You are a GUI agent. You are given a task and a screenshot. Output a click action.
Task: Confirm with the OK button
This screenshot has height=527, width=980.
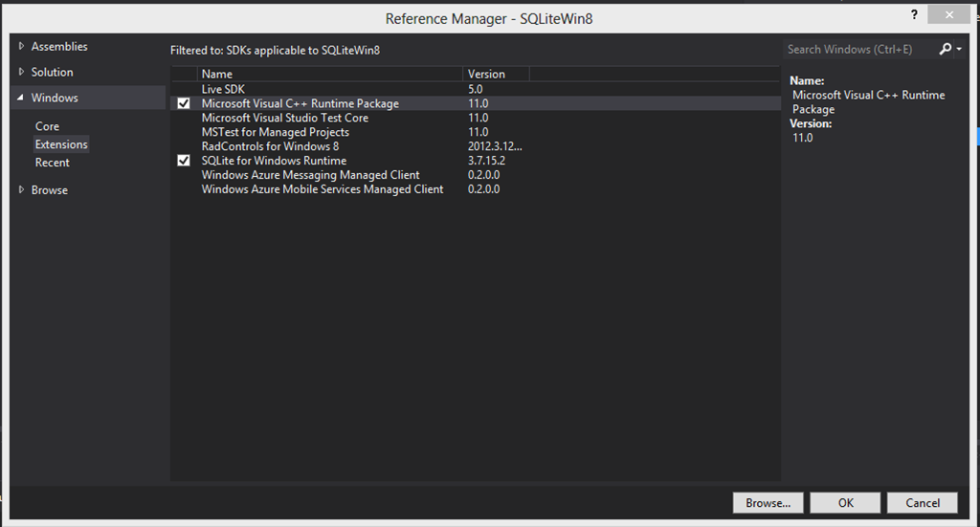click(x=845, y=502)
